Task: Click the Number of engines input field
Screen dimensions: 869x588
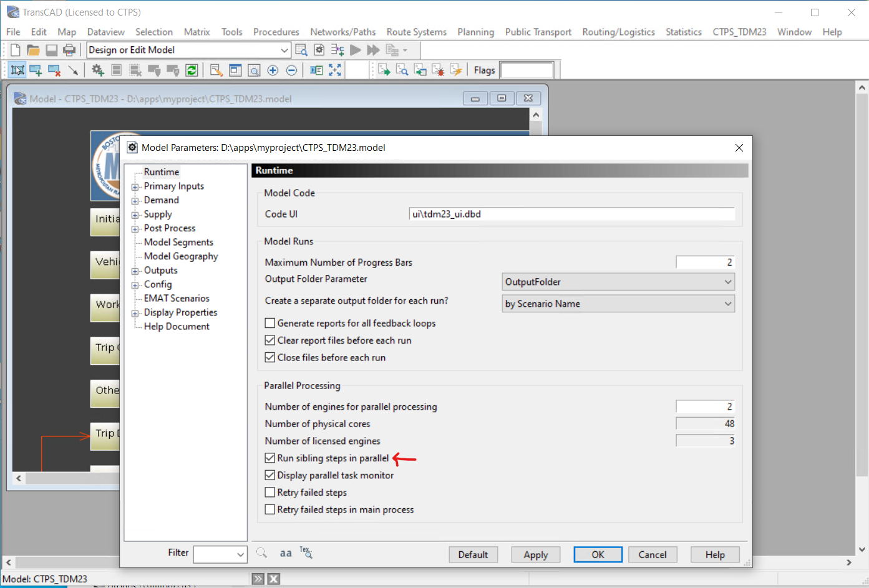Action: pos(705,407)
